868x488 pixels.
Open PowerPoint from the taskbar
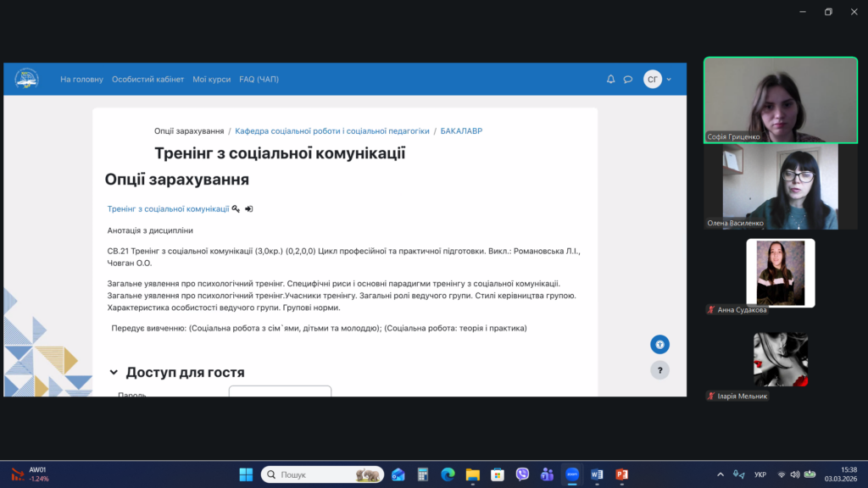(621, 474)
